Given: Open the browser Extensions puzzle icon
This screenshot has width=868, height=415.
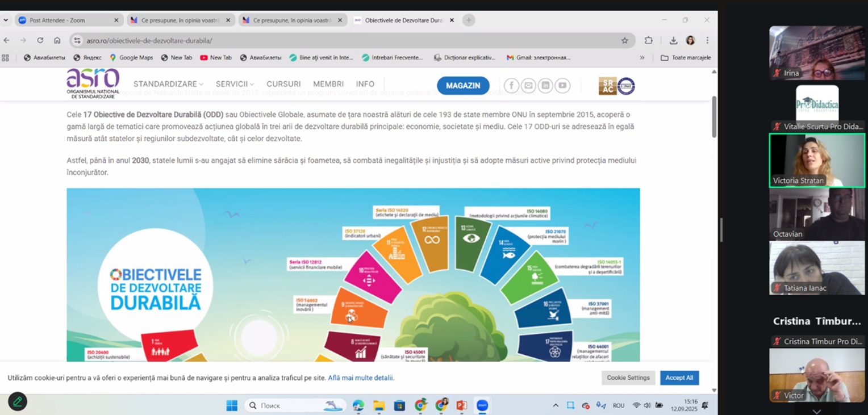Looking at the screenshot, I should (649, 40).
